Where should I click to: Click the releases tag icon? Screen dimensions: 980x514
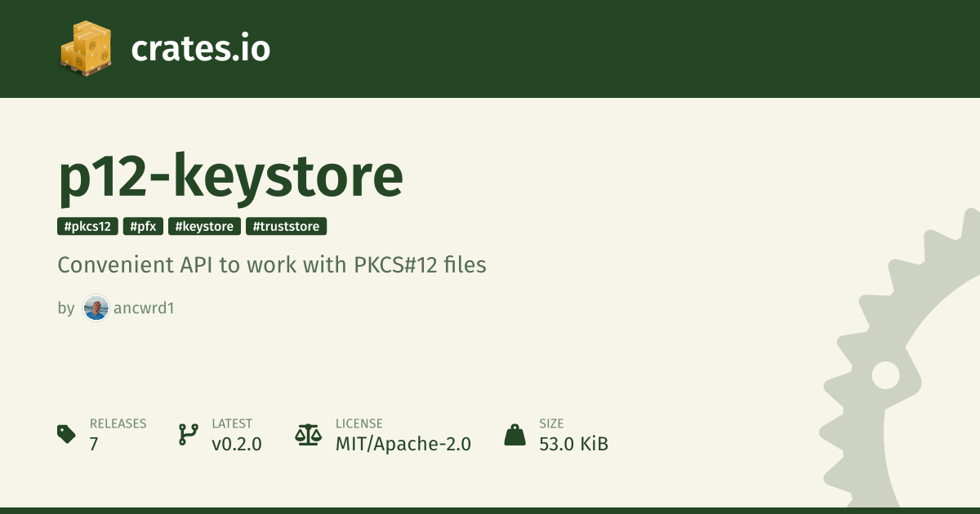[67, 434]
